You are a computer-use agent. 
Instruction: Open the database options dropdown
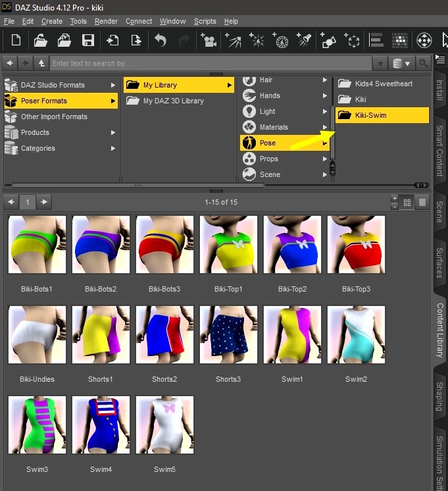click(x=401, y=64)
